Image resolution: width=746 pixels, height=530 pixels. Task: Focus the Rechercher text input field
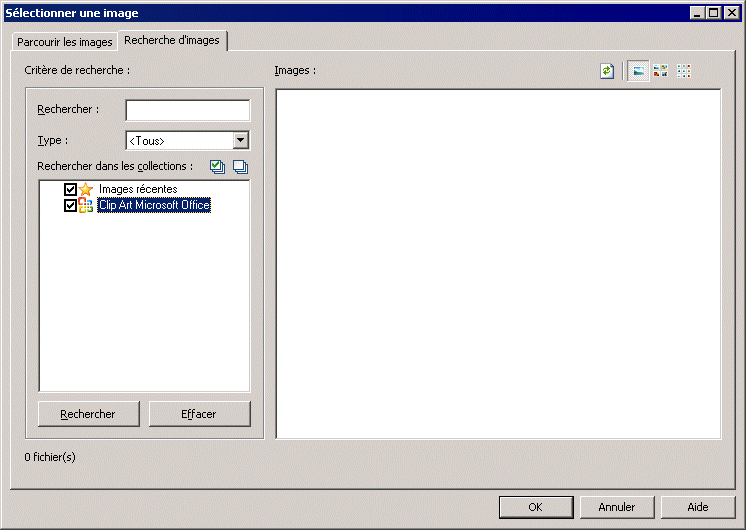point(187,110)
